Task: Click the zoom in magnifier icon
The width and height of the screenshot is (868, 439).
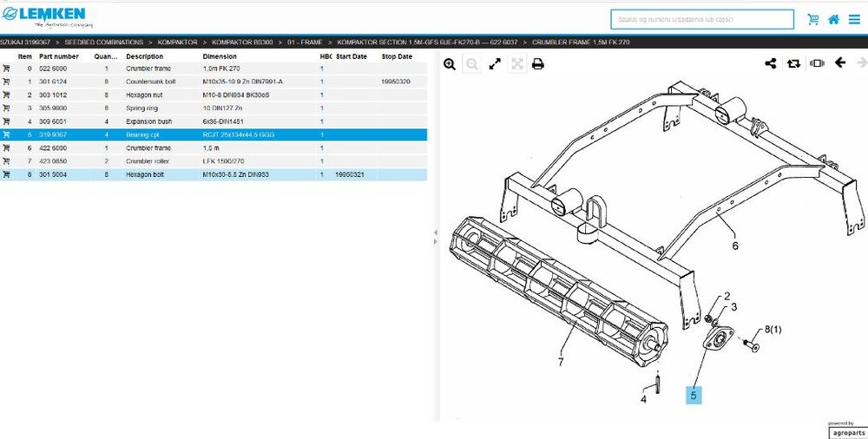Action: pos(450,64)
